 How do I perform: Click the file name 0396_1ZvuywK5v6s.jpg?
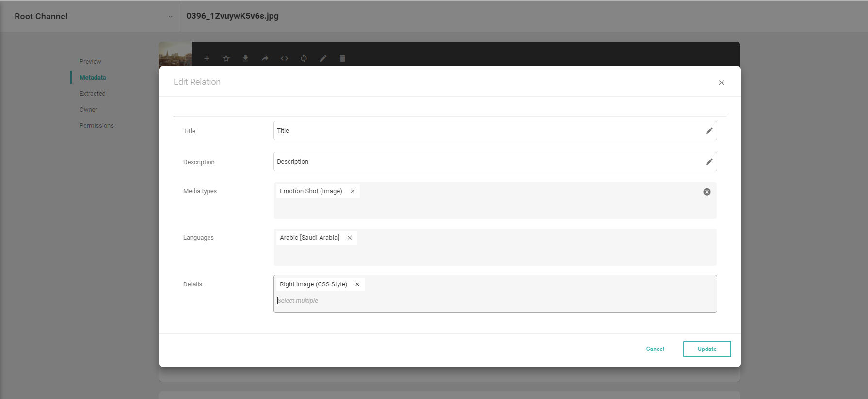point(232,16)
